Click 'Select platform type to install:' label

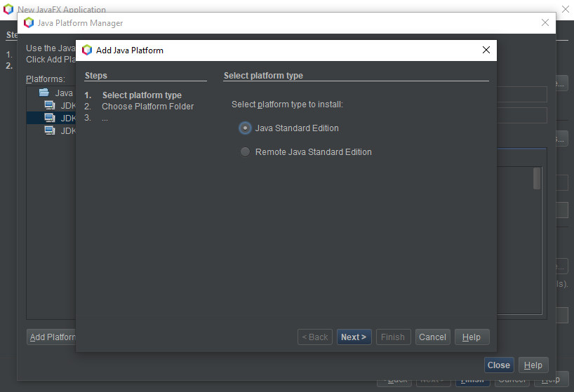point(287,104)
